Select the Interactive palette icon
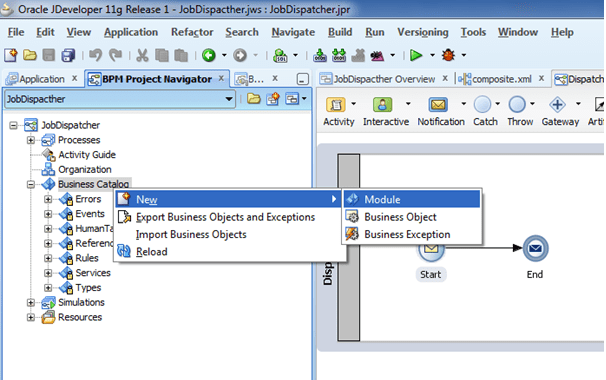This screenshot has width=606, height=380. coord(383,105)
